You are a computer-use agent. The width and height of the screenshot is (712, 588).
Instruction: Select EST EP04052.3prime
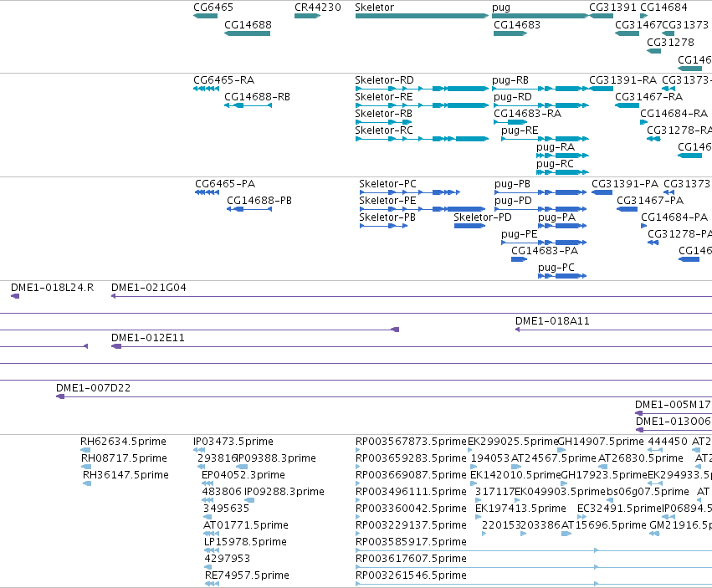(207, 483)
